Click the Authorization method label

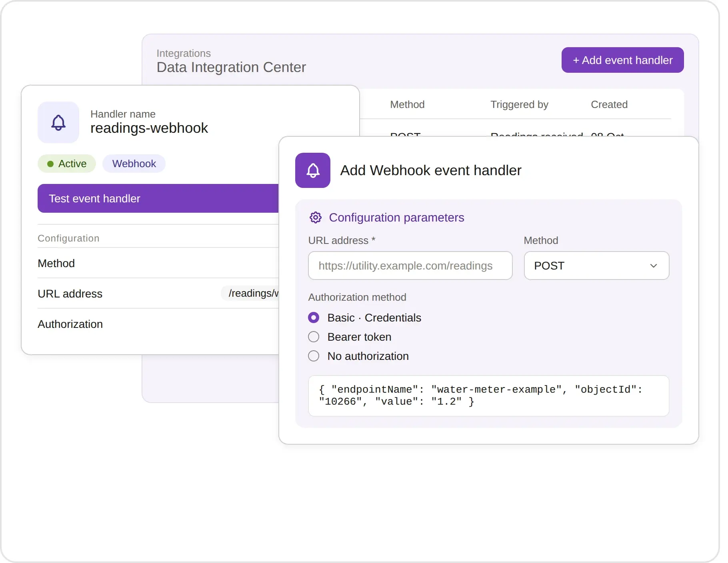(357, 297)
